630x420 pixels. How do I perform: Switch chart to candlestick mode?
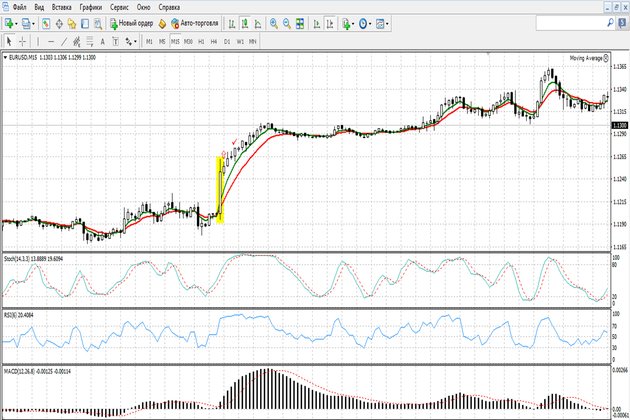tap(244, 22)
